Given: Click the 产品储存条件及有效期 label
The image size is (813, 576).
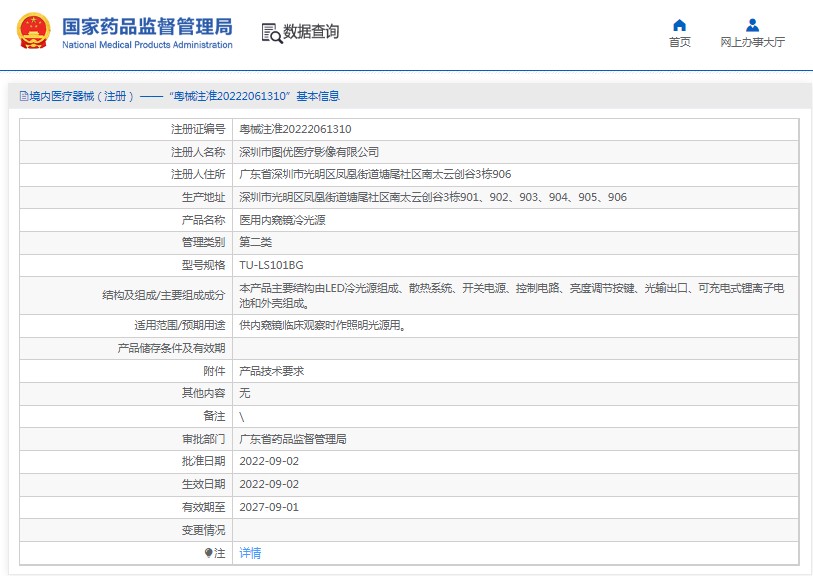Looking at the screenshot, I should click(x=171, y=348).
